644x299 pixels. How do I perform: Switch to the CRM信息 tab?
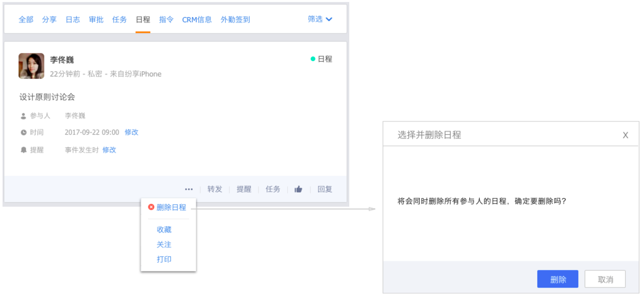coord(197,20)
